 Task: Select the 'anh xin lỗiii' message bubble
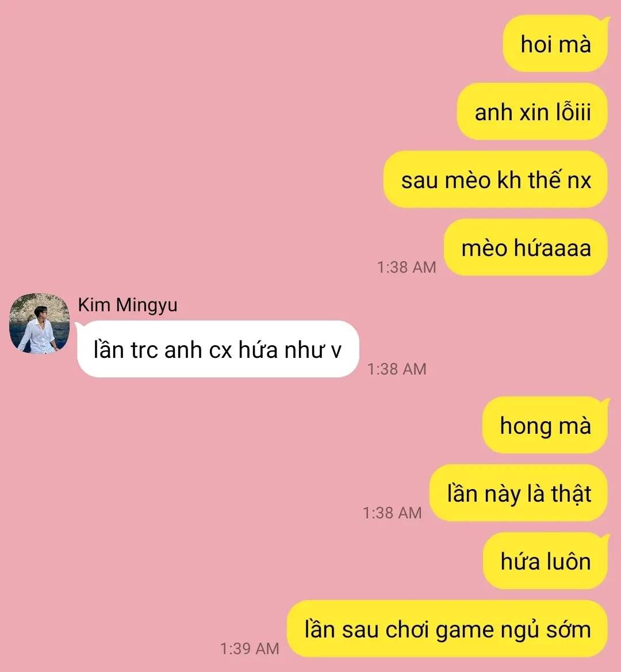[x=532, y=112]
